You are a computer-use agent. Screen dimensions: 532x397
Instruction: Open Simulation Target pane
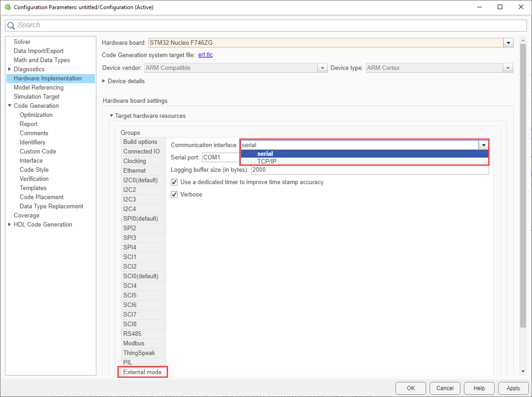(x=36, y=97)
